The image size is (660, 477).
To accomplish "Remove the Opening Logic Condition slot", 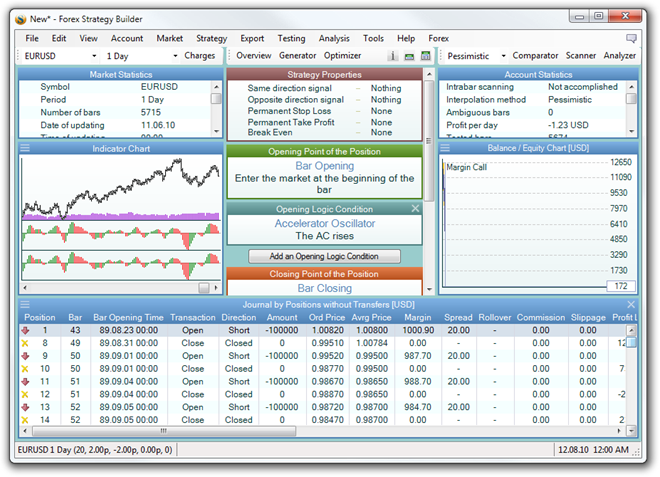I will click(415, 208).
